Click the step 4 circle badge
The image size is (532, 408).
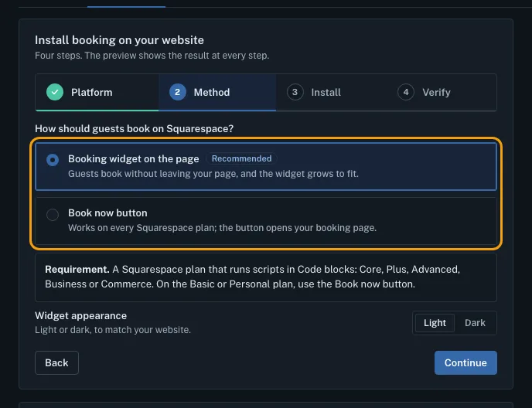tap(406, 92)
